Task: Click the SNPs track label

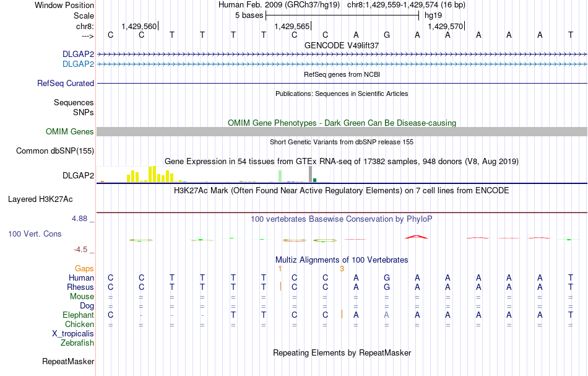Action: 84,112
